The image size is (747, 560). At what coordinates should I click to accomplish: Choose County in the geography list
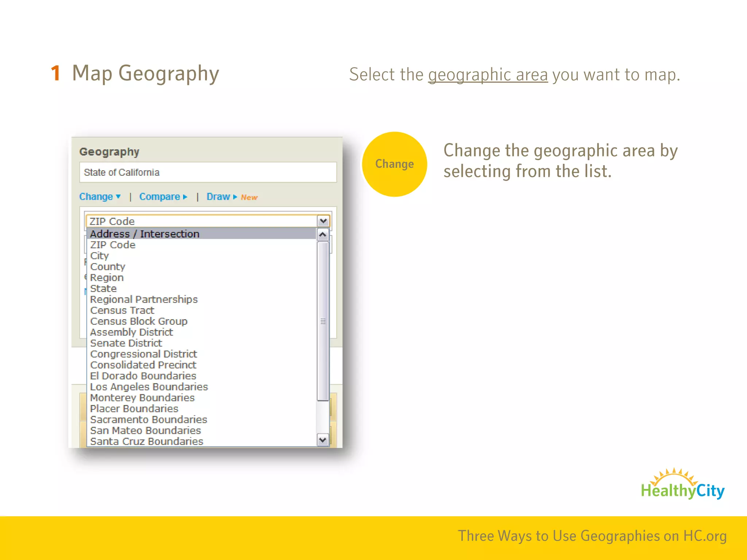pos(108,267)
